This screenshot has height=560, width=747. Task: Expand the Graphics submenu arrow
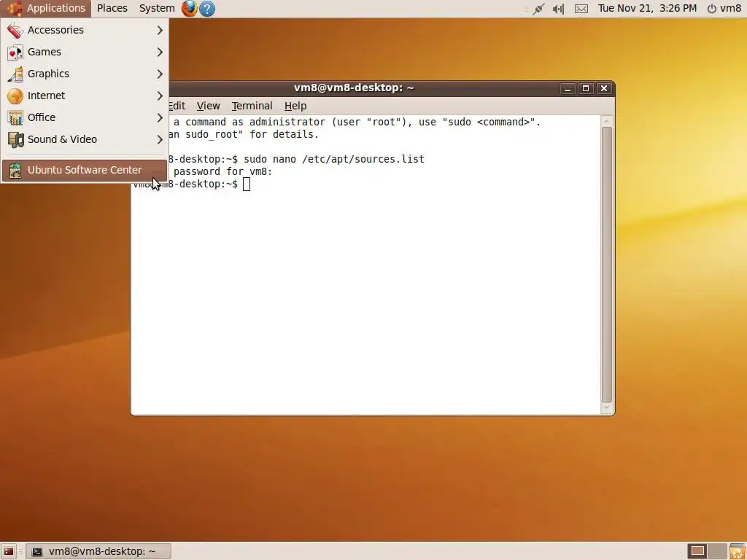pyautogui.click(x=160, y=74)
